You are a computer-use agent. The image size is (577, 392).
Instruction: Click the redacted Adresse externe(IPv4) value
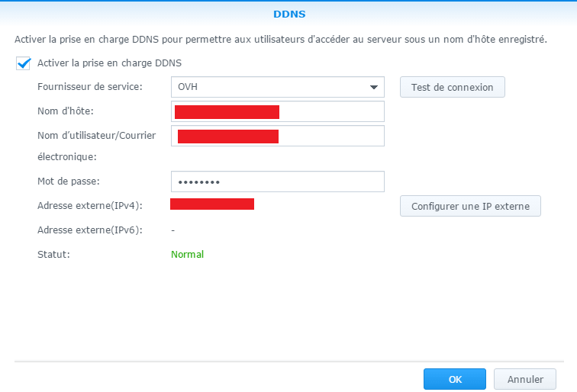(212, 204)
